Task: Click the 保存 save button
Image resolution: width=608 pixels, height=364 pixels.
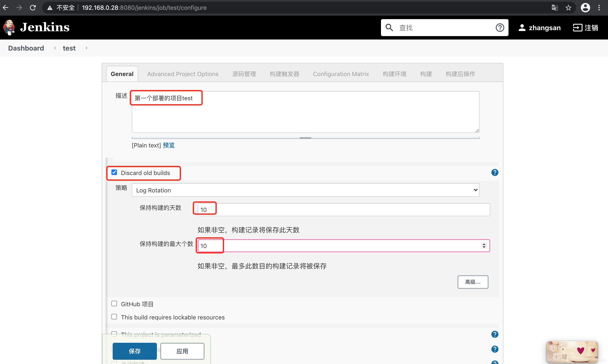Action: pos(135,351)
